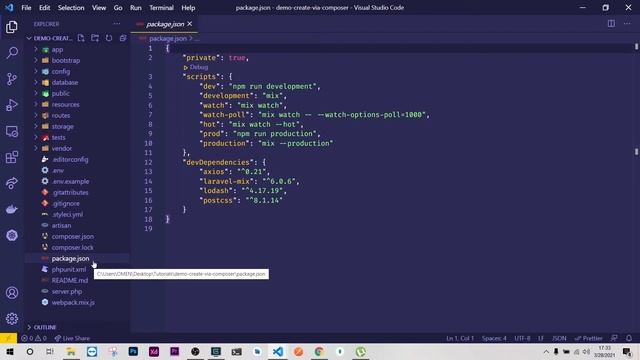Collapse all folders in Explorer
Screen dimensions: 640x360
click(122, 38)
